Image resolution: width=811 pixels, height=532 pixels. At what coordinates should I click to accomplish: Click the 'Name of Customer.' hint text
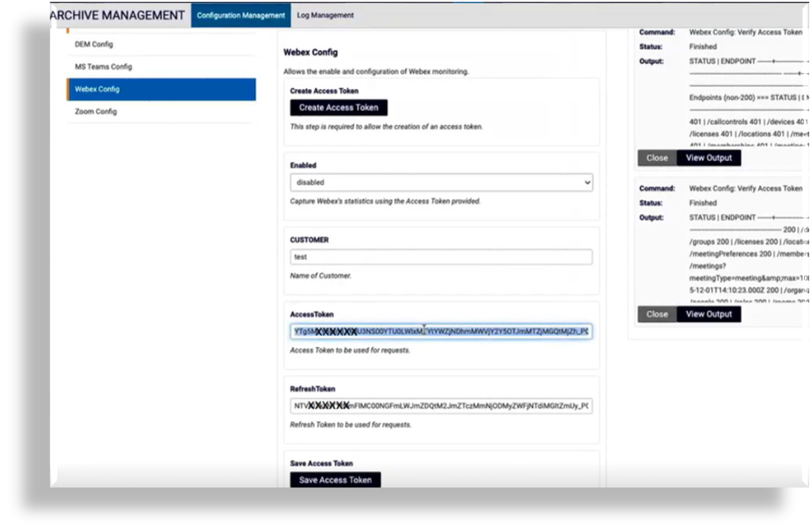(321, 276)
